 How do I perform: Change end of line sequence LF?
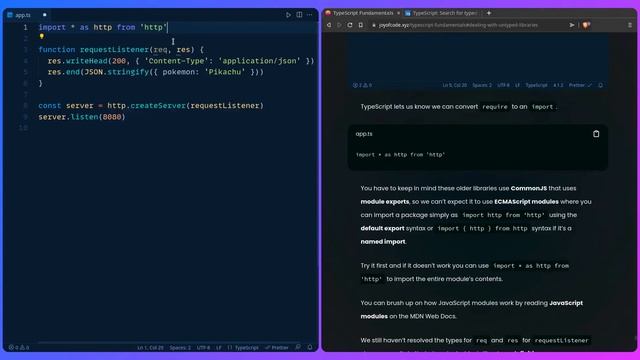click(x=219, y=348)
